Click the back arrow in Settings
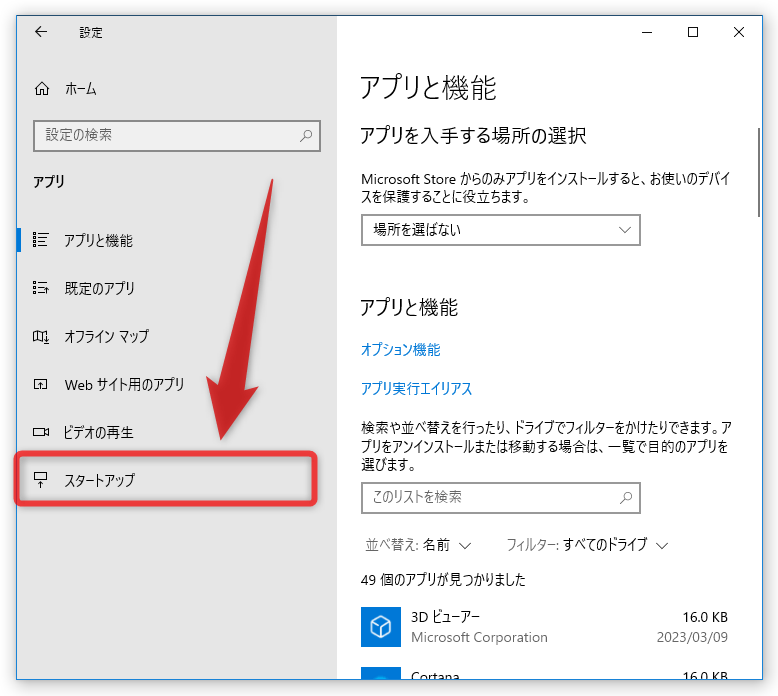The height and width of the screenshot is (696, 778). (41, 32)
